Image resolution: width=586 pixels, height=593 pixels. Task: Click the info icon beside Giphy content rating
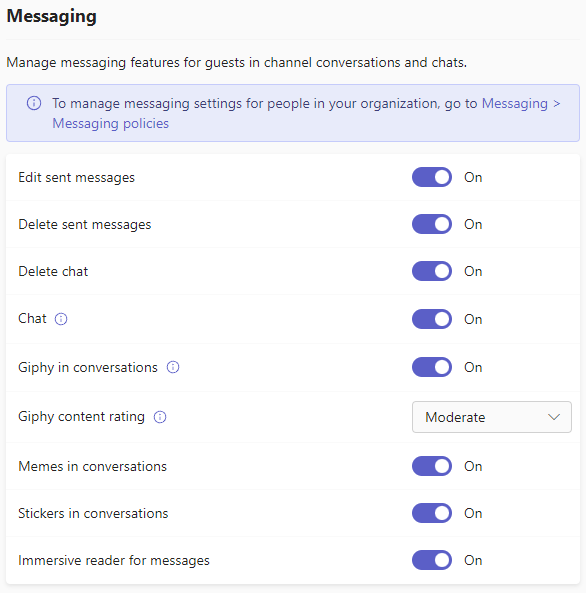[160, 417]
